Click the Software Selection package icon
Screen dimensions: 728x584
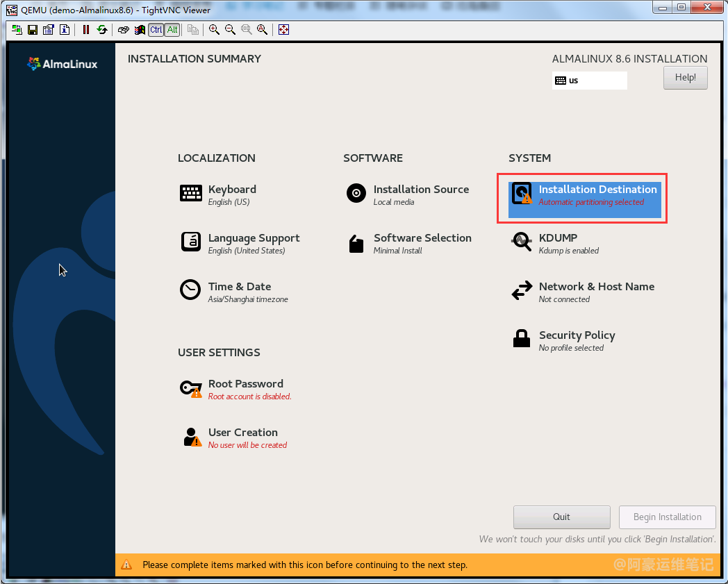(356, 244)
